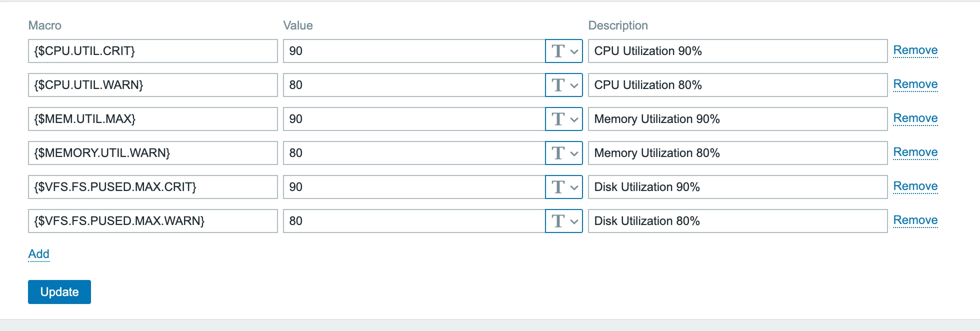Viewport: 980px width, 331px height.
Task: Edit the value field for {$VFS.FS.PUSED.MAX.WARN}
Action: click(413, 221)
